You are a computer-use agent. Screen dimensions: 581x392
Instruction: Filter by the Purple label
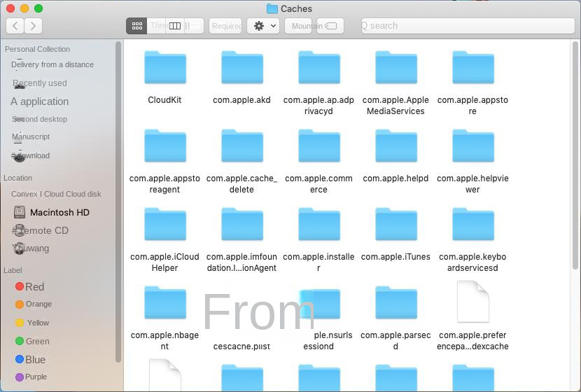coord(31,377)
